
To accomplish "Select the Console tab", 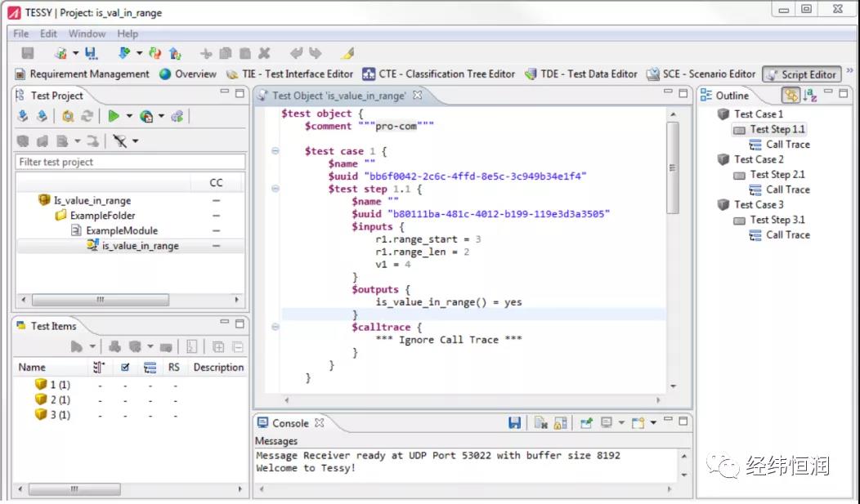I will click(290, 423).
